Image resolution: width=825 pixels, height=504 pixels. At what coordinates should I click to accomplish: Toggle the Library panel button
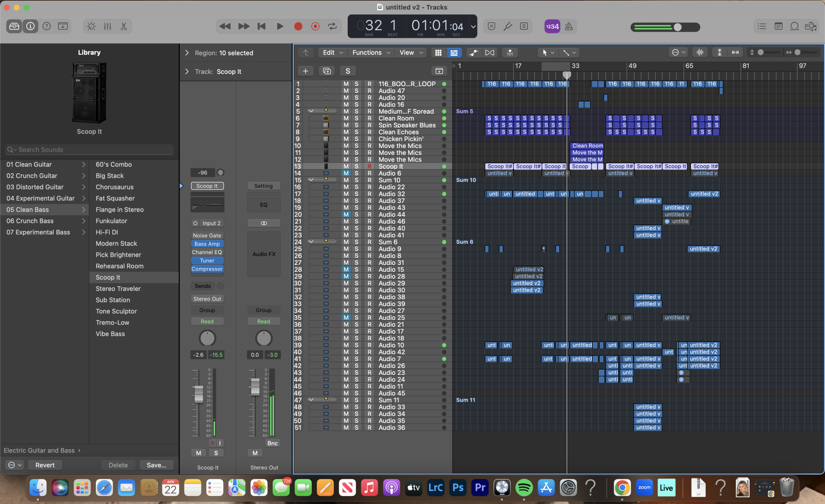pyautogui.click(x=14, y=26)
